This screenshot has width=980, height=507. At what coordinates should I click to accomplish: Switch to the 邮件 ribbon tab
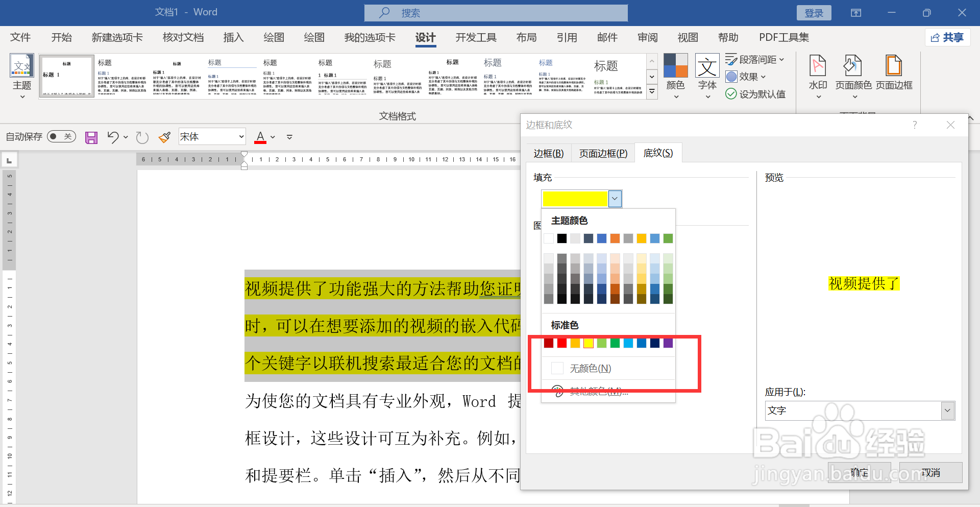pos(607,37)
